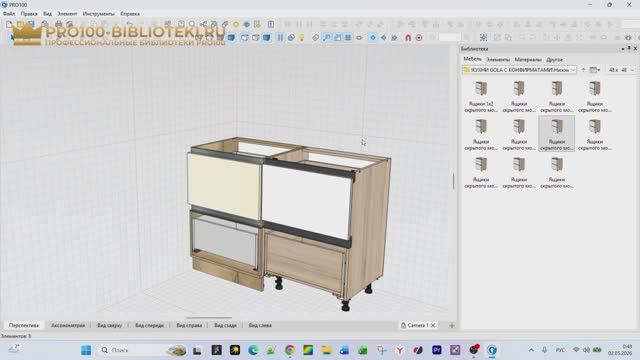Screen dimensions: 640x360
Task: Toggle the lightbulb shading icon
Action: 302,38
